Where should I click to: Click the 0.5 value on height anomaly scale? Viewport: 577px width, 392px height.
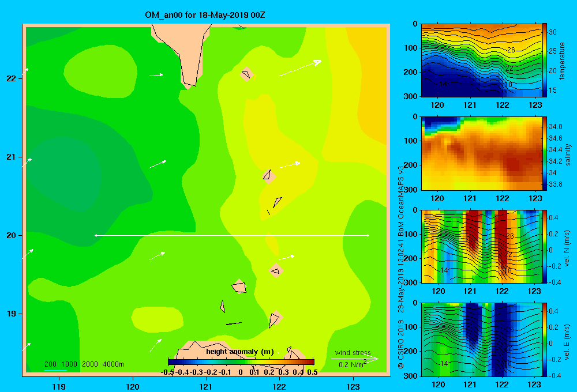click(312, 372)
